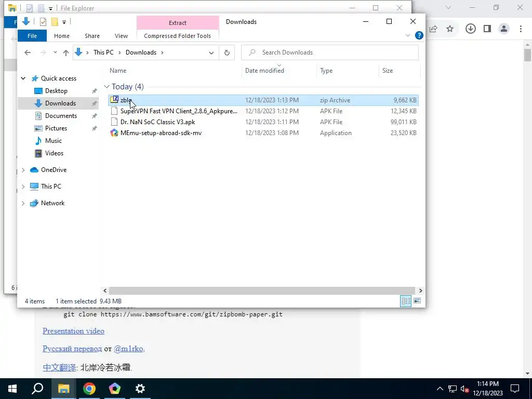Show hidden system tray icons
This screenshot has width=532, height=399.
(440, 389)
